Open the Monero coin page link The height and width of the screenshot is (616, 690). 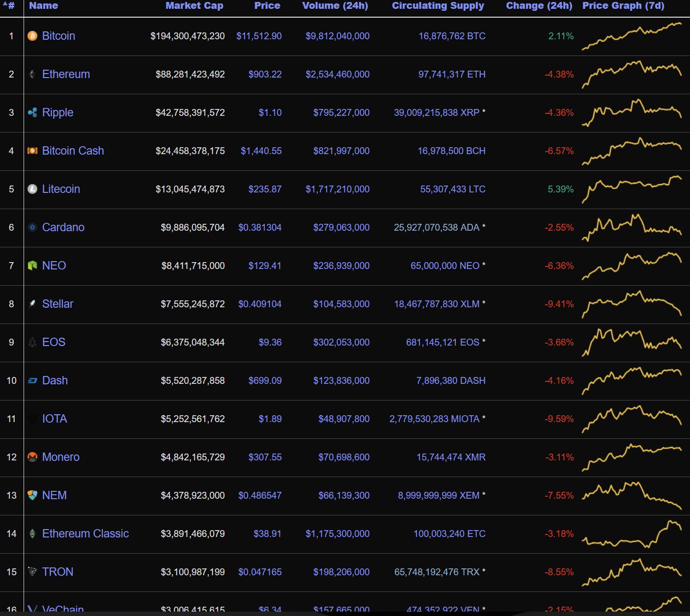pos(61,457)
